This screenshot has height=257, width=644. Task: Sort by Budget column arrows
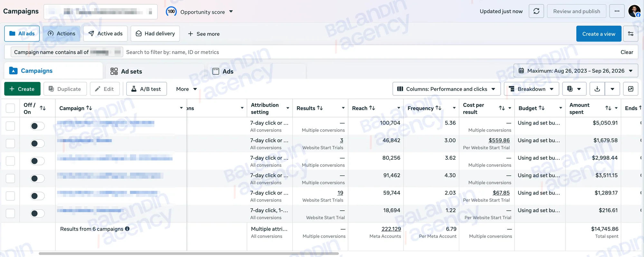[542, 108]
